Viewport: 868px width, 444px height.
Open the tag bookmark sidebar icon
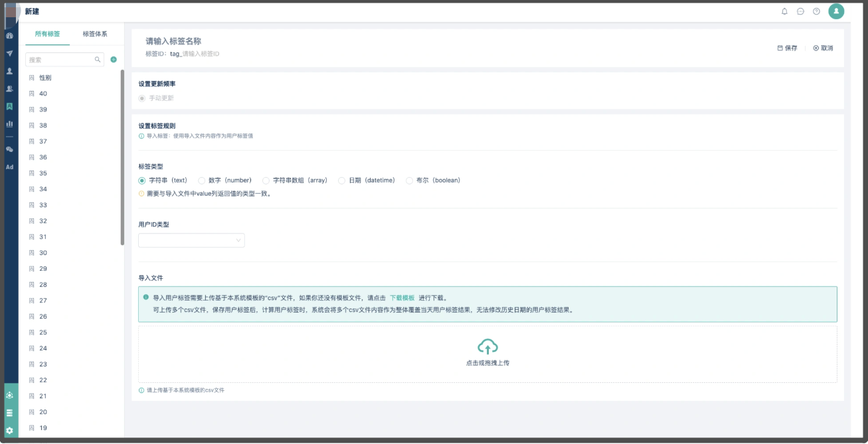click(9, 106)
